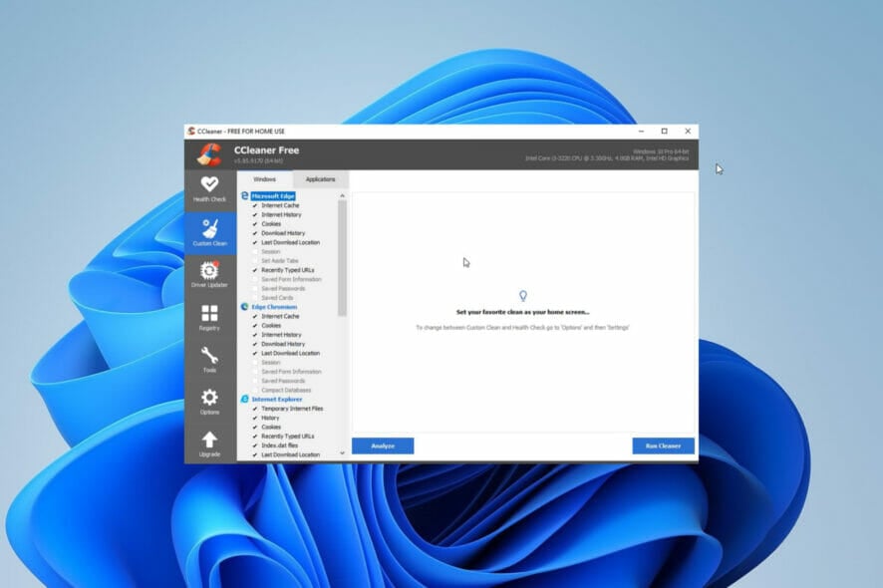Click the cleaning list scrollbar down arrow
The width and height of the screenshot is (883, 588).
pos(343,452)
